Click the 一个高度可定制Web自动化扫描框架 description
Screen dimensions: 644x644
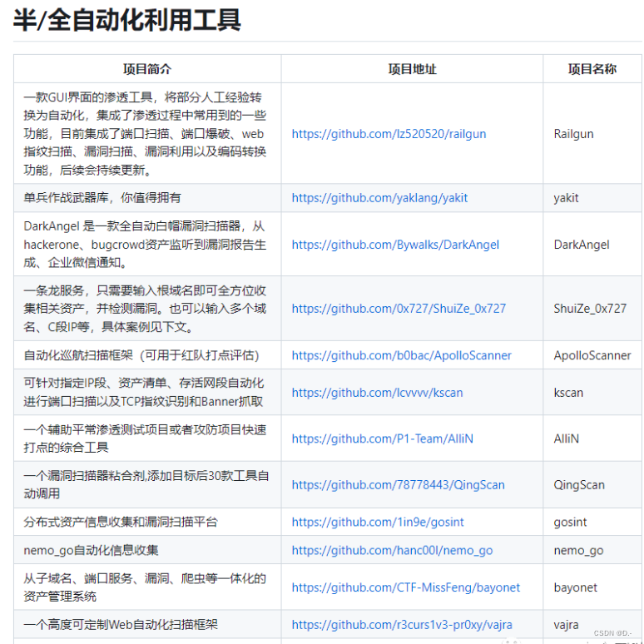pyautogui.click(x=121, y=625)
